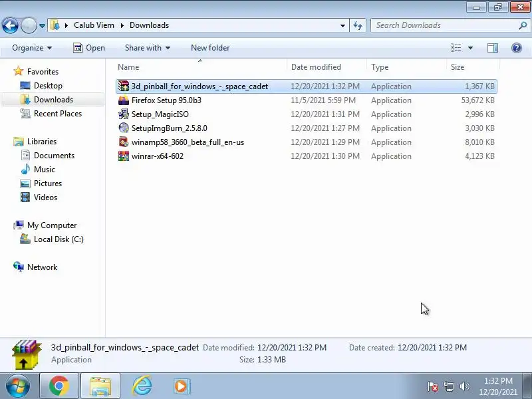Expand the Calub Viem breadcrumb arrow
Image resolution: width=532 pixels, height=399 pixels.
tap(122, 25)
